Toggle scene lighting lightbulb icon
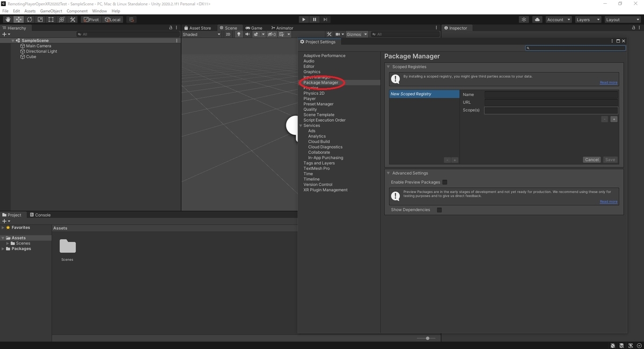Viewport: 644px width, 349px height. 239,34
